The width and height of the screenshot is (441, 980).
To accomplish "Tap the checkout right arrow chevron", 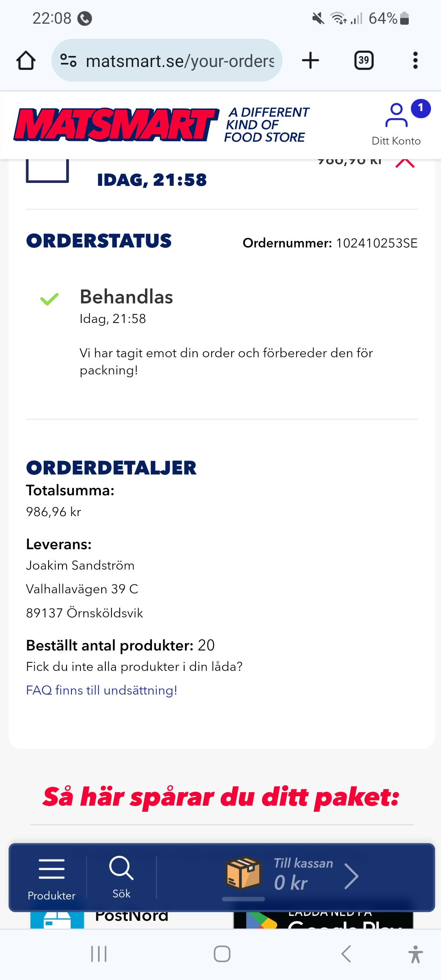I will pos(352,876).
